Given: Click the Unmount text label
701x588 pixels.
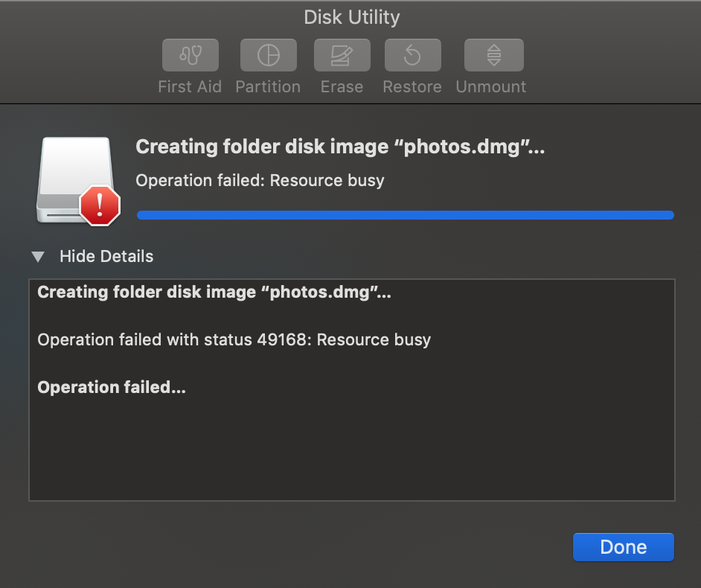Looking at the screenshot, I should tap(491, 87).
